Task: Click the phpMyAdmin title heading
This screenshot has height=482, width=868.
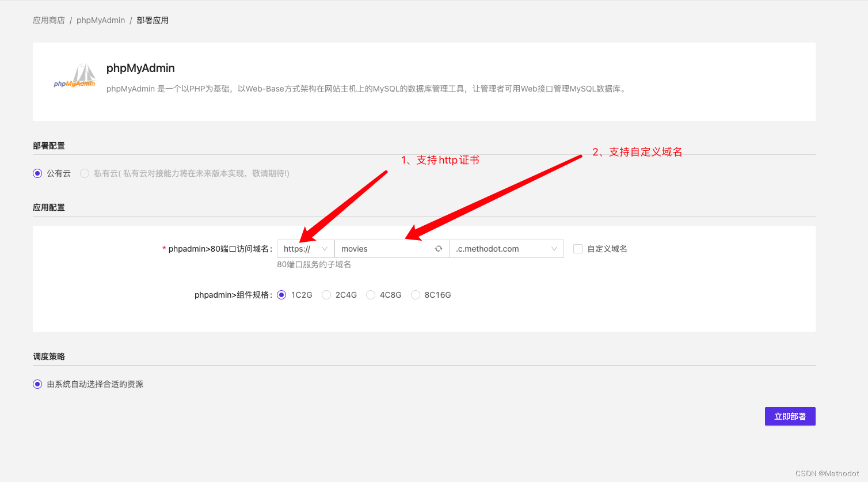Action: click(x=140, y=68)
